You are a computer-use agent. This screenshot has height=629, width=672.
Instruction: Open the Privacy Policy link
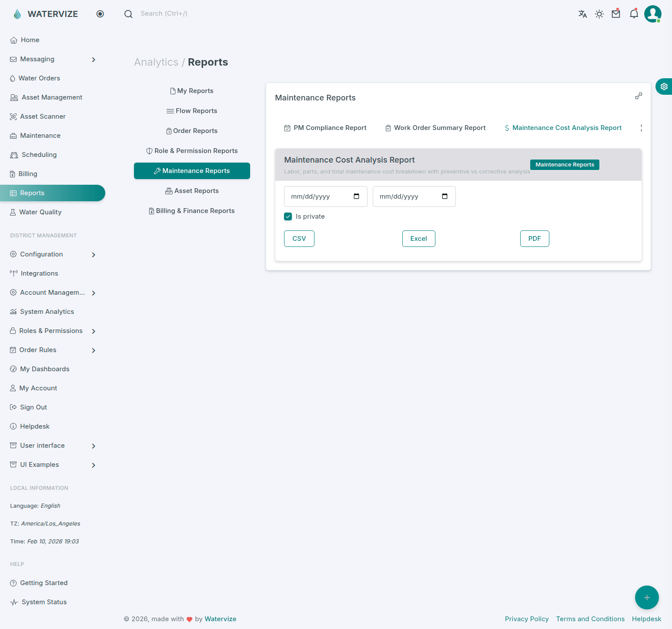pos(526,619)
